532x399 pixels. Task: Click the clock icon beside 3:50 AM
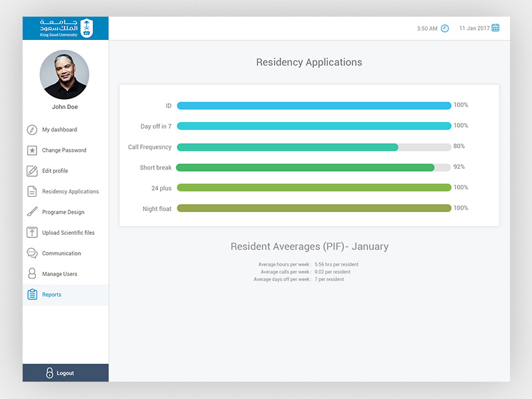coord(443,28)
